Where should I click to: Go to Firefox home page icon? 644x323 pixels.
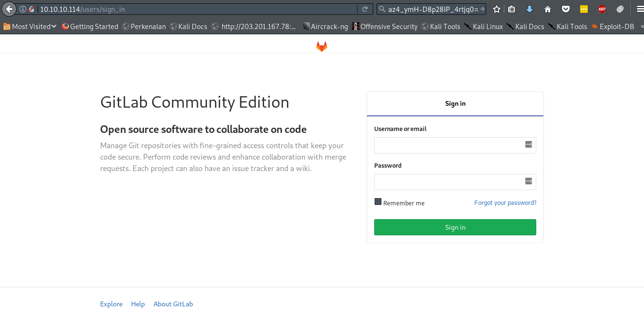pyautogui.click(x=548, y=9)
